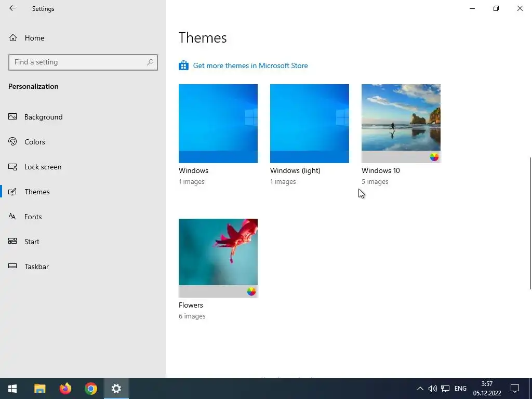Go back using the Settings arrow
The height and width of the screenshot is (399, 532).
coord(12,8)
